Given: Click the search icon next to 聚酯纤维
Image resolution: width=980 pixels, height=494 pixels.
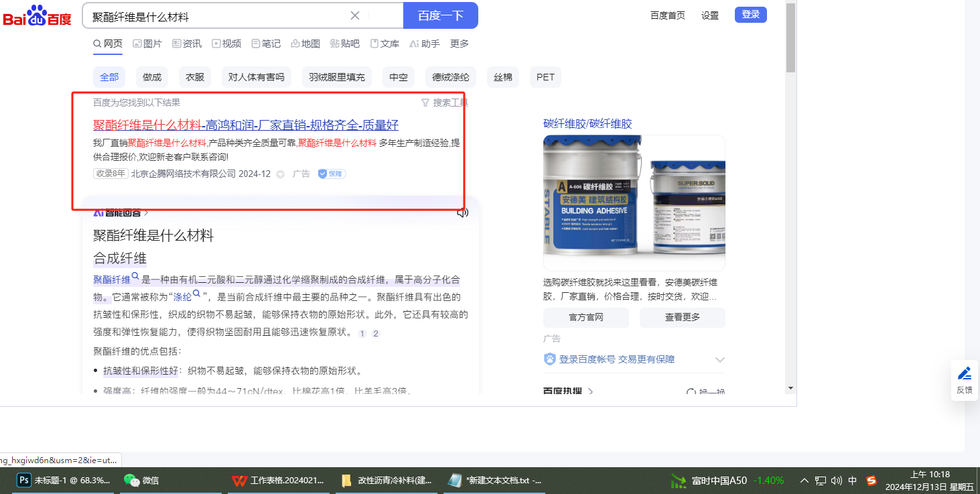Looking at the screenshot, I should tap(135, 276).
